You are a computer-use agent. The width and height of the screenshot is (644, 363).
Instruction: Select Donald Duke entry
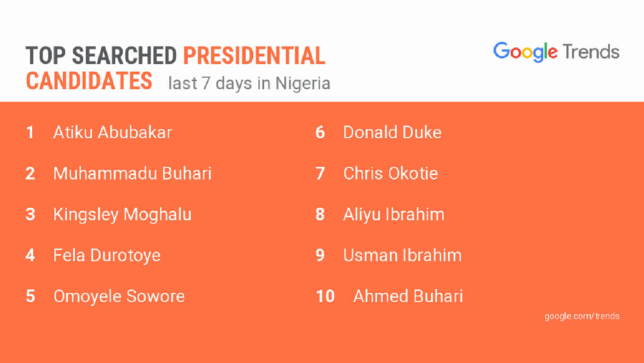pos(392,132)
